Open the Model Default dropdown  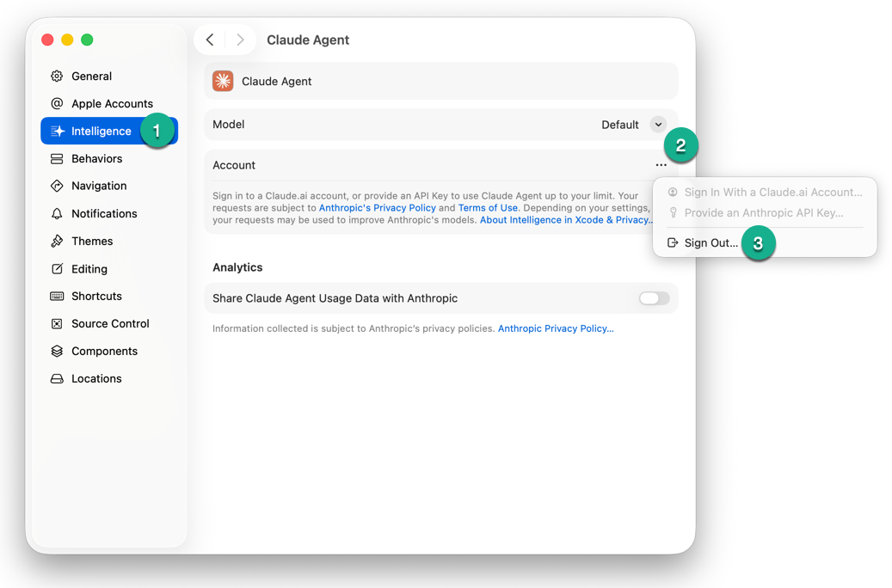[x=658, y=125]
